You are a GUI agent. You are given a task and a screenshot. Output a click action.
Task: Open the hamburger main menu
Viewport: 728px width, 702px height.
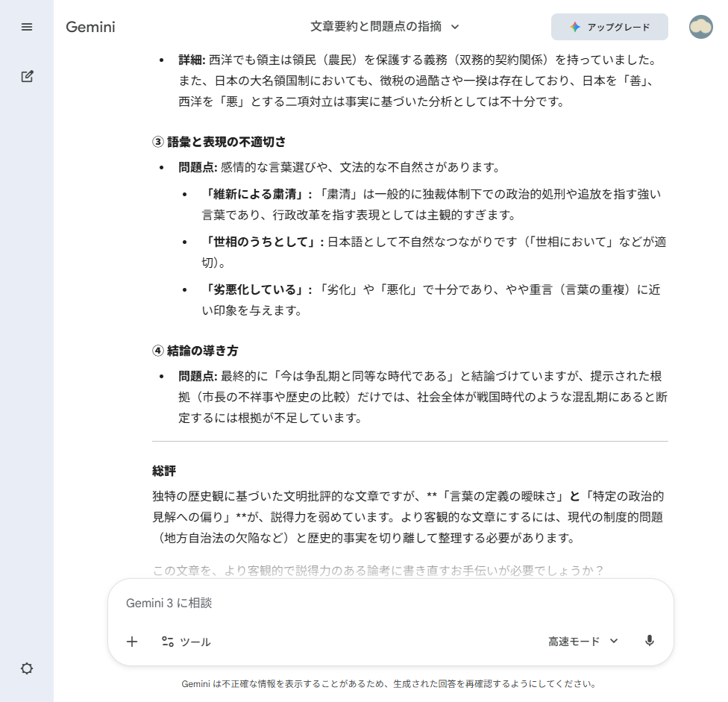pos(27,27)
